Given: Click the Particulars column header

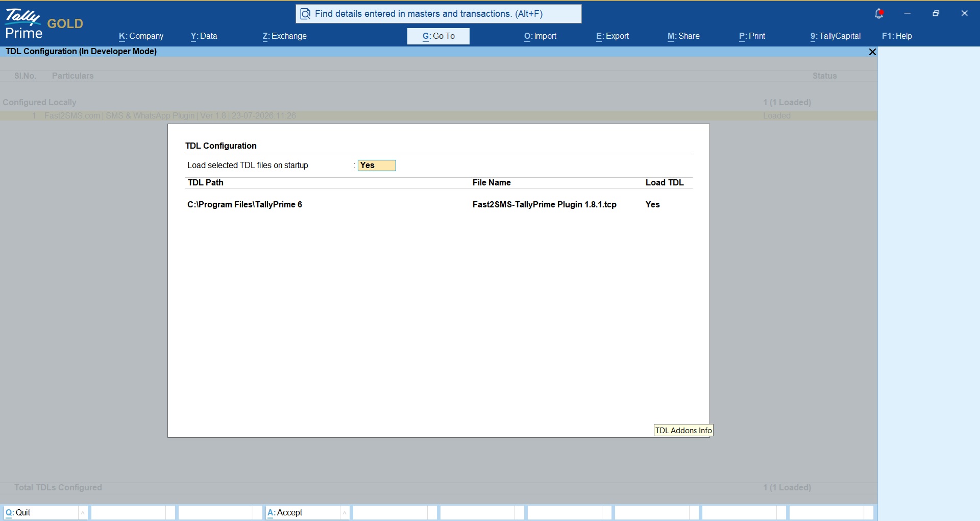Looking at the screenshot, I should [72, 76].
